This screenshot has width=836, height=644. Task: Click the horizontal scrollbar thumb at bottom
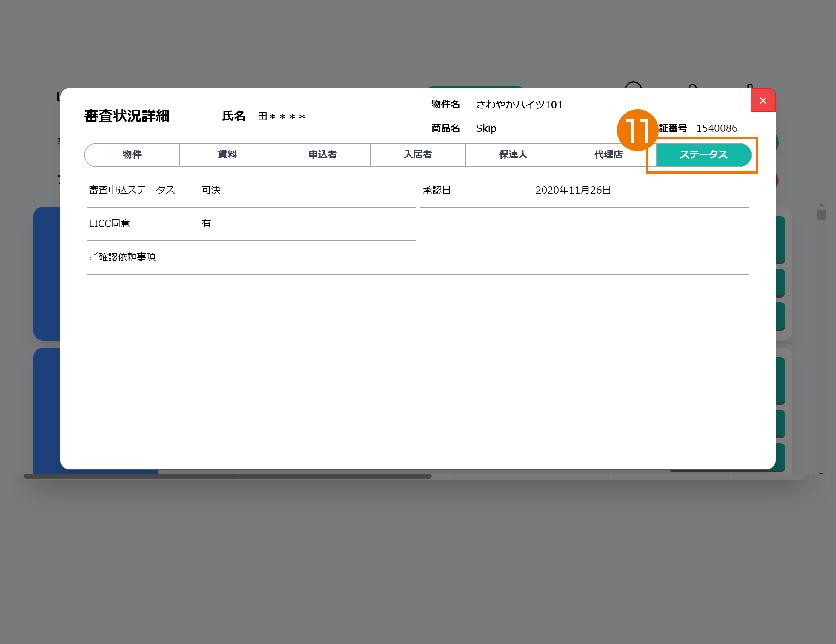coord(228,476)
